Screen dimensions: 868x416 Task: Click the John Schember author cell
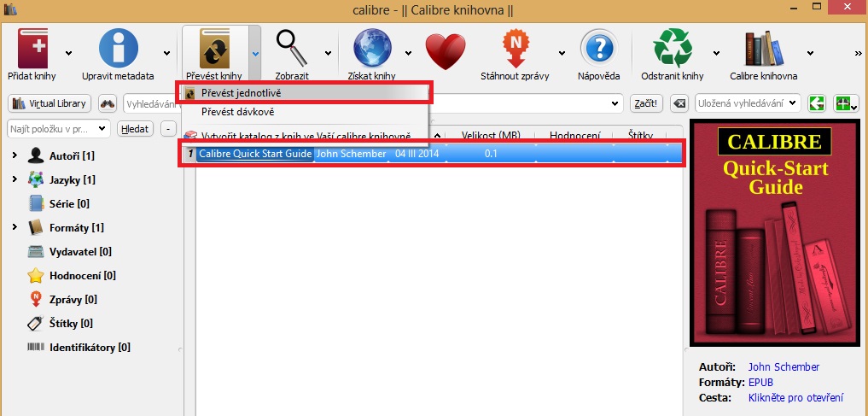(x=351, y=154)
